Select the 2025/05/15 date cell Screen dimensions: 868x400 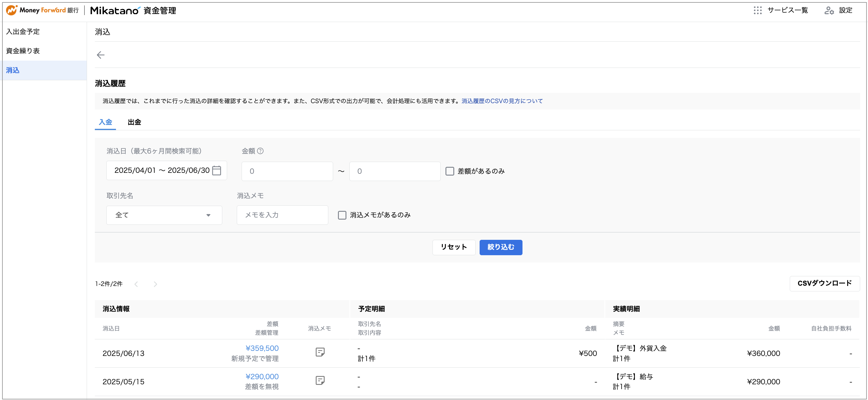tap(123, 382)
